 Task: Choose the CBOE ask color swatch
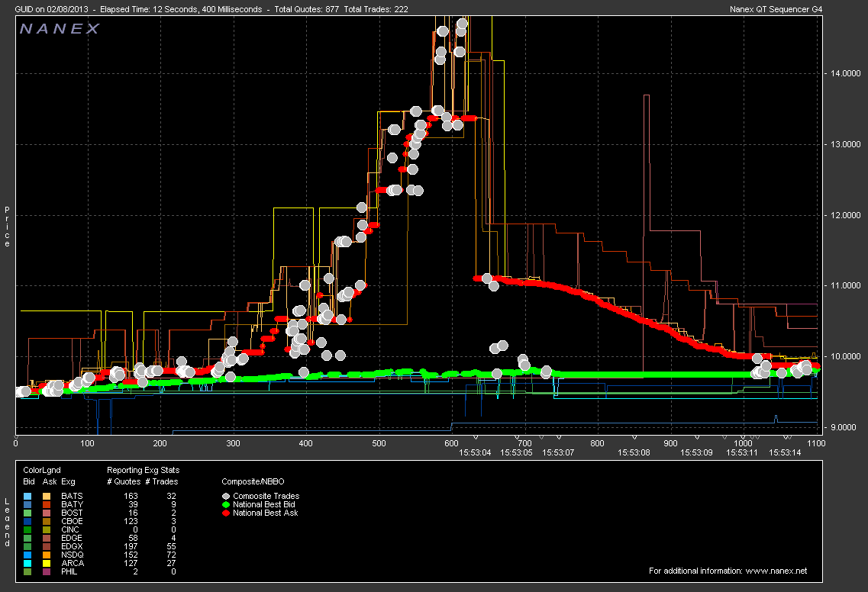(47, 521)
